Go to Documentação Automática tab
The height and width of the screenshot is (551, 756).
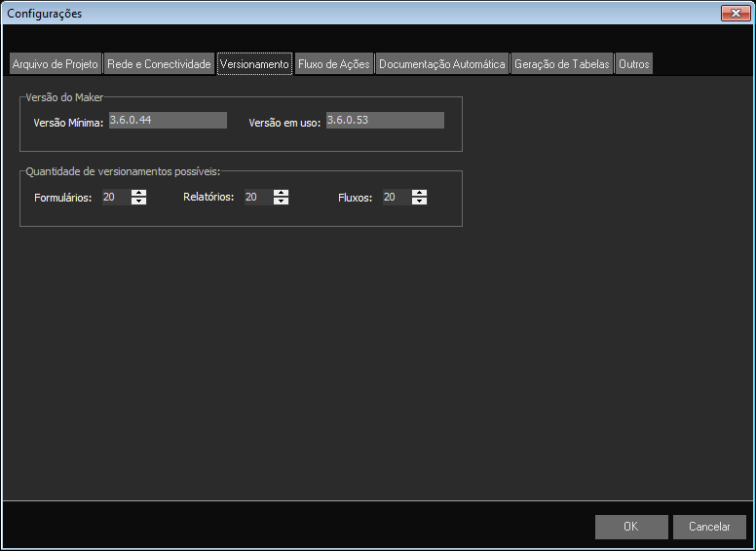pos(442,64)
